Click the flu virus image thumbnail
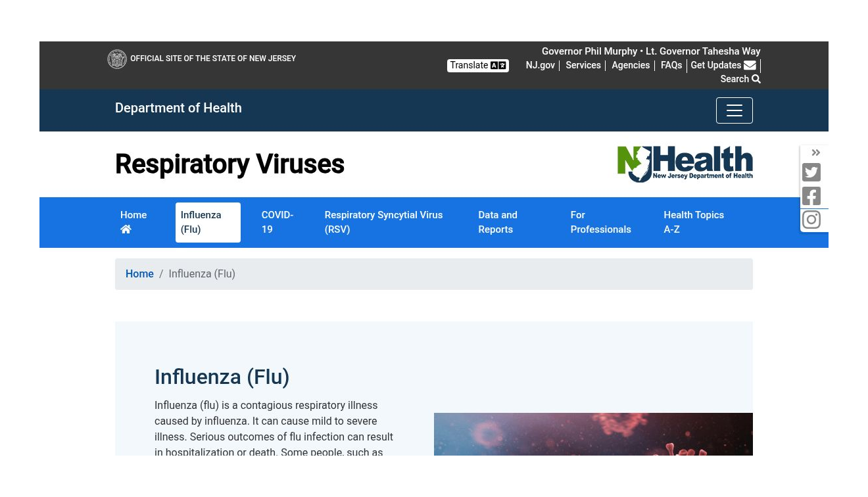Viewport: 868px width, 497px height. point(593,434)
